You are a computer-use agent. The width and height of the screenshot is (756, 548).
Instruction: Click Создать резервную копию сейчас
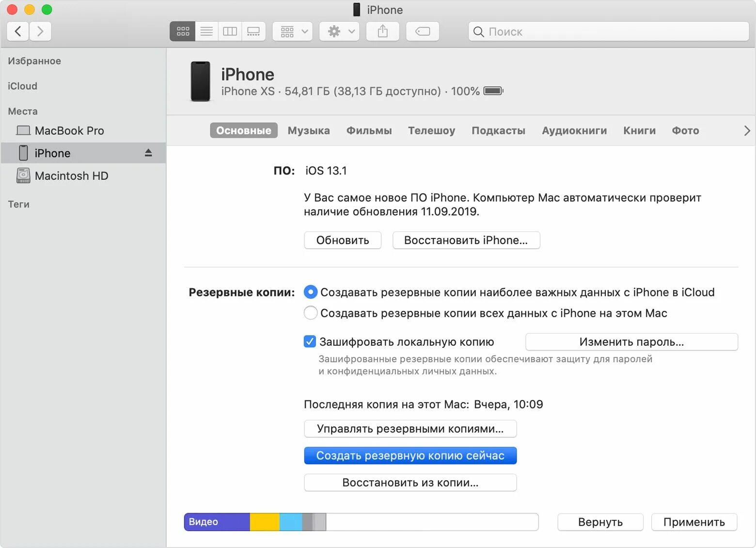point(410,455)
